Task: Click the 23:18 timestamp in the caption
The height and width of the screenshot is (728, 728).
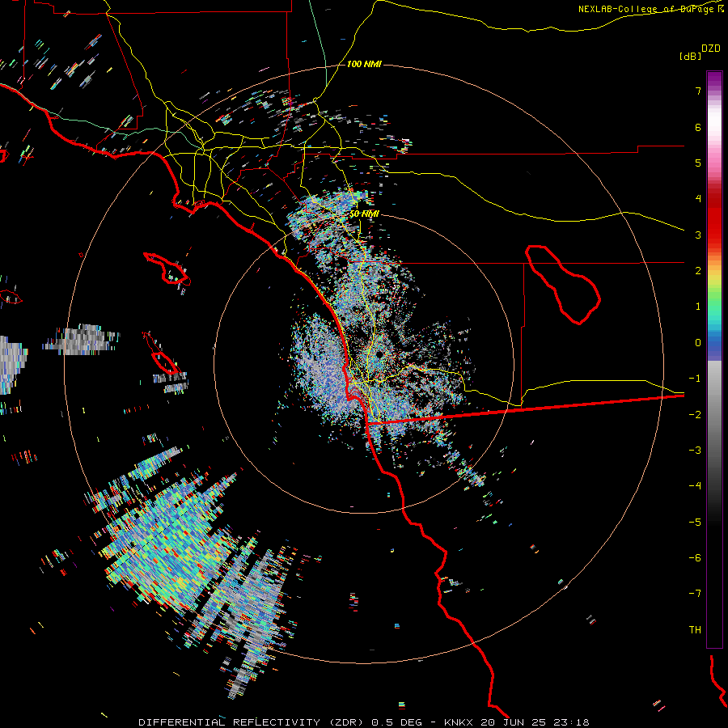Action: coord(574,722)
